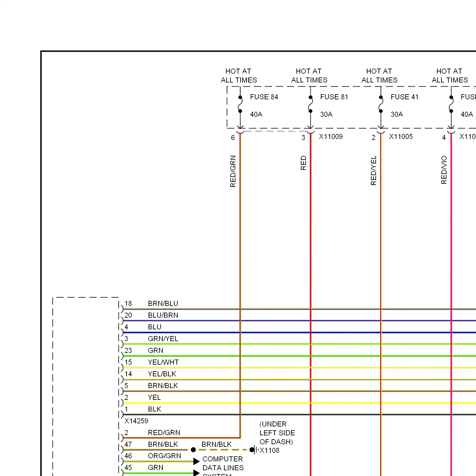The height and width of the screenshot is (476, 476).
Task: Click the "COMPUTER DATA LINES" reference text
Action: click(223, 464)
